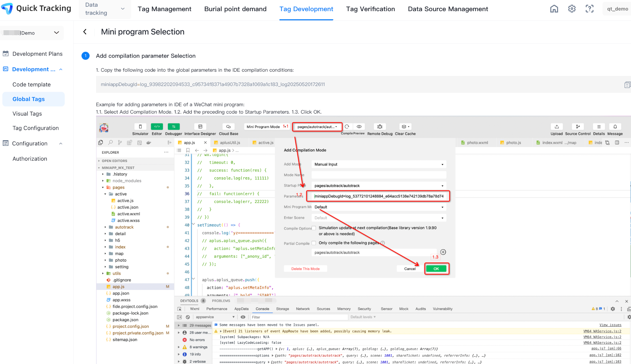Image resolution: width=631 pixels, height=364 pixels.
Task: Open the Tag Management tab
Action: [x=164, y=9]
